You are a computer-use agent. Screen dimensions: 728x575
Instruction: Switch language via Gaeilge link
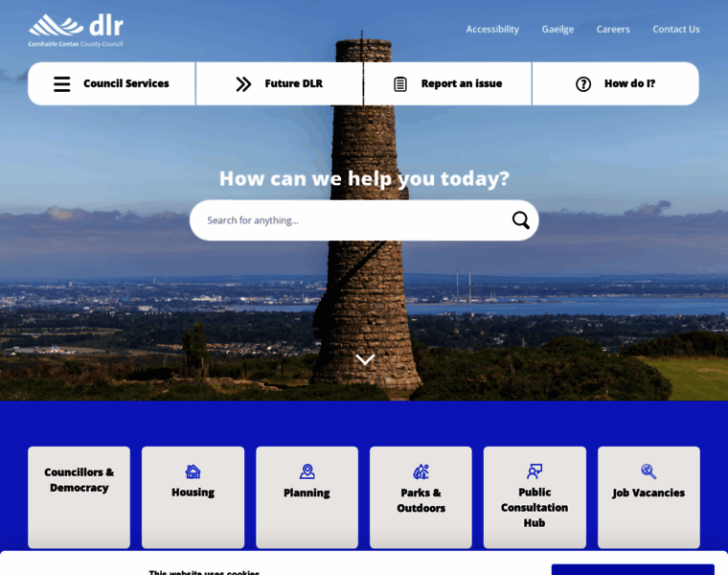point(557,30)
